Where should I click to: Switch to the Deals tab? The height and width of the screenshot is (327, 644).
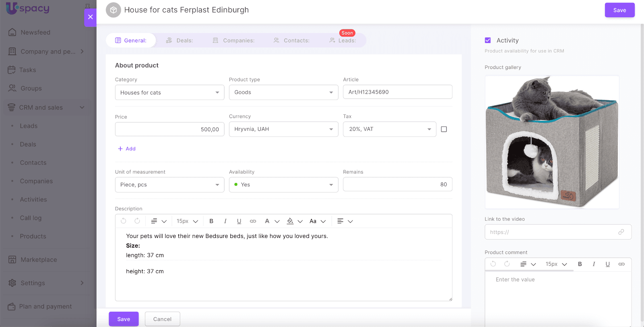(x=180, y=40)
